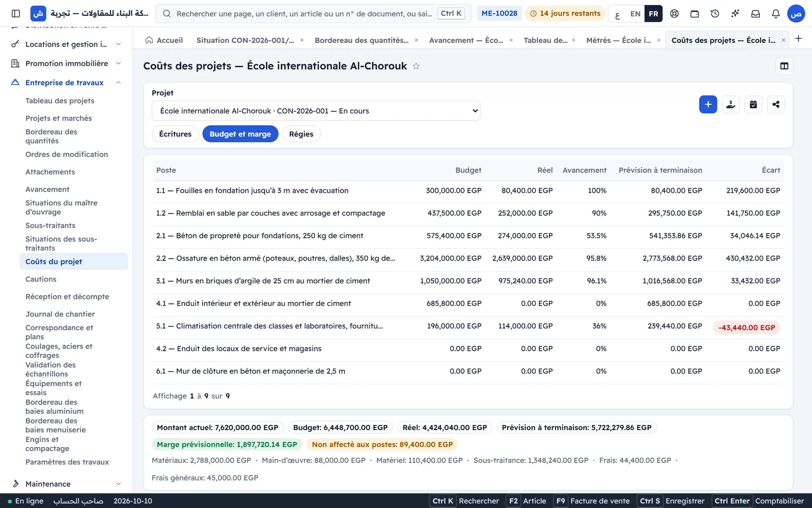The width and height of the screenshot is (812, 508).
Task: Sort by Prévision à terminaison header
Action: coord(660,170)
